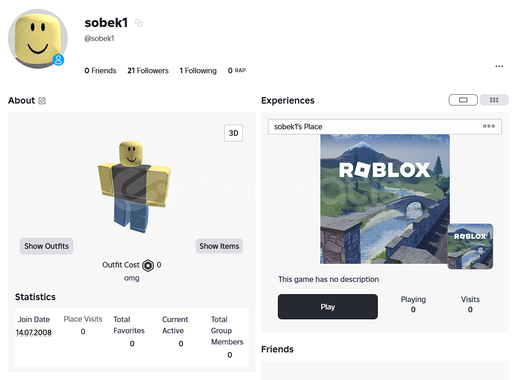Click the Robux icon beside Outfit Cost
The image size is (524, 380).
pyautogui.click(x=148, y=265)
